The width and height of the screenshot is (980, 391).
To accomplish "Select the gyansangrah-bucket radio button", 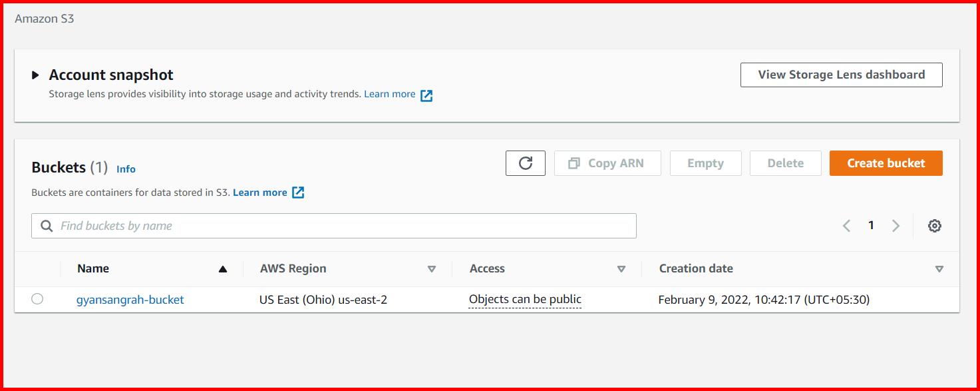I will (x=37, y=299).
